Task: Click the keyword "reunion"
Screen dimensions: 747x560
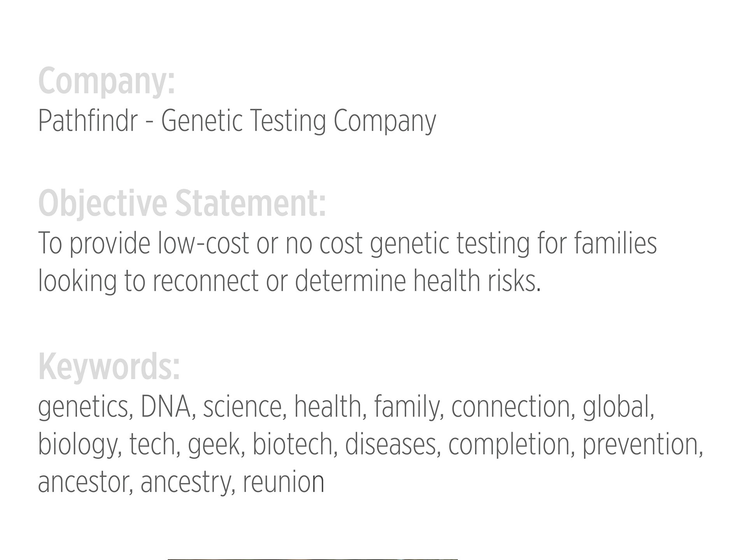Action: pos(284,482)
